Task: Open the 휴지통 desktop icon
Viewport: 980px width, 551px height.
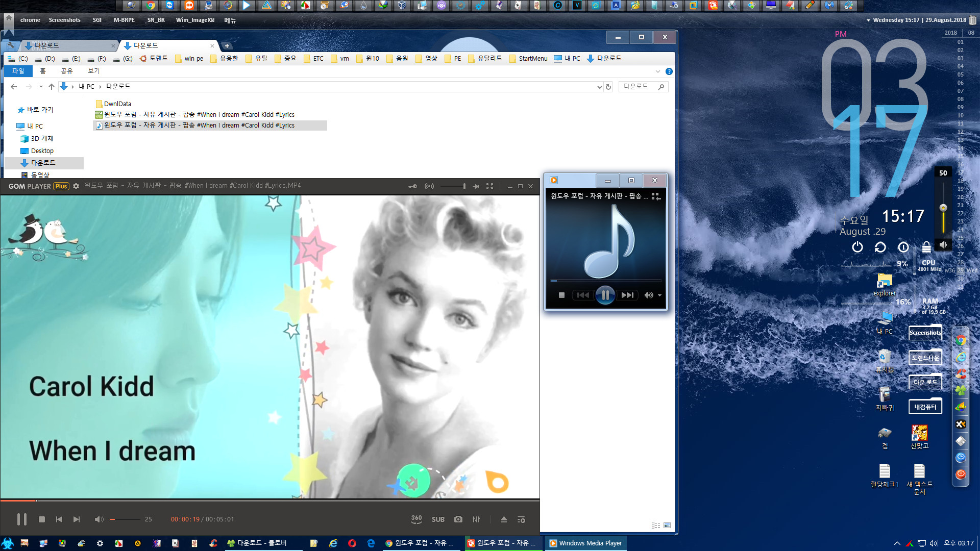Action: click(x=885, y=360)
